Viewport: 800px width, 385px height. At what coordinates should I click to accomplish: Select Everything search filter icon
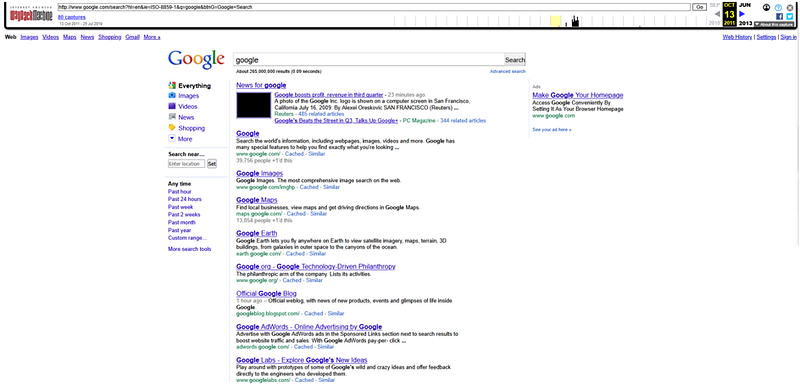(x=172, y=85)
